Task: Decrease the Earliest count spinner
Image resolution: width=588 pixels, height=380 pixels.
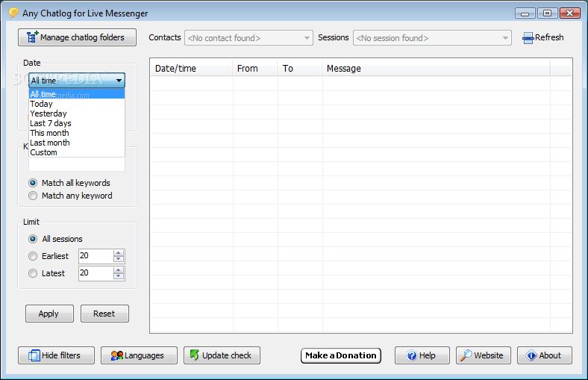Action: pyautogui.click(x=119, y=259)
